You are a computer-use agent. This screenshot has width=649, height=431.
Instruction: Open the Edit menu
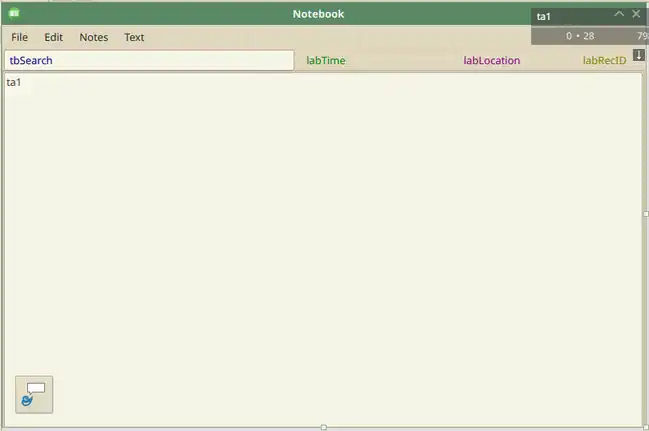pyautogui.click(x=53, y=37)
